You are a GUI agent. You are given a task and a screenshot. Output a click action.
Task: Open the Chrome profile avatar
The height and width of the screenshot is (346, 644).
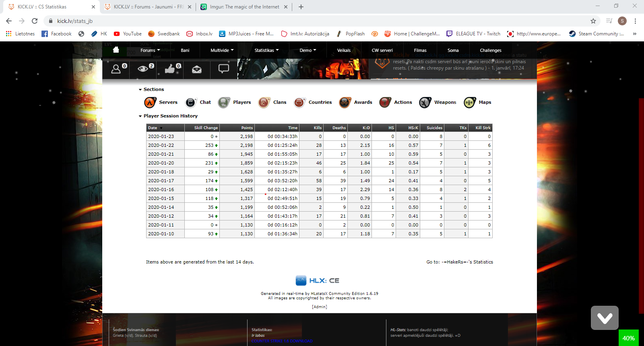(x=622, y=21)
